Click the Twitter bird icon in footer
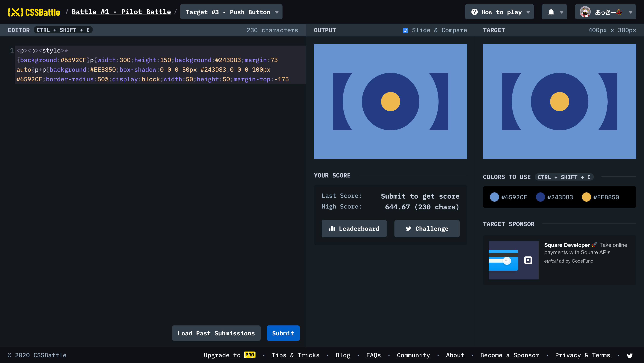Viewport: 644px width, 363px height. tap(629, 355)
